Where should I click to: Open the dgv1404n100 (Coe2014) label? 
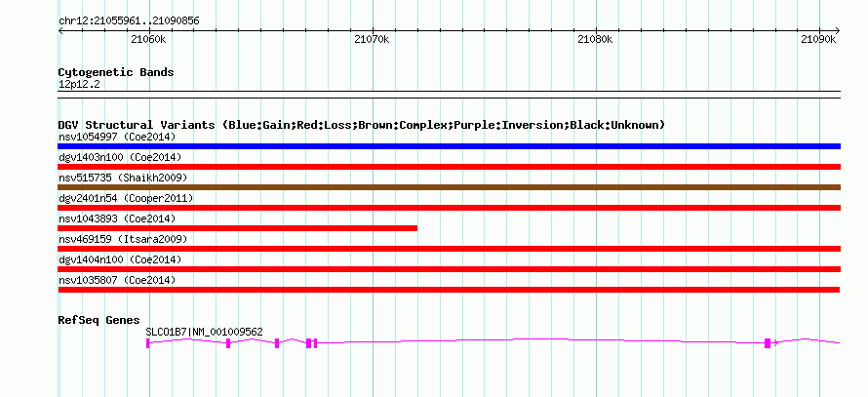pyautogui.click(x=120, y=259)
